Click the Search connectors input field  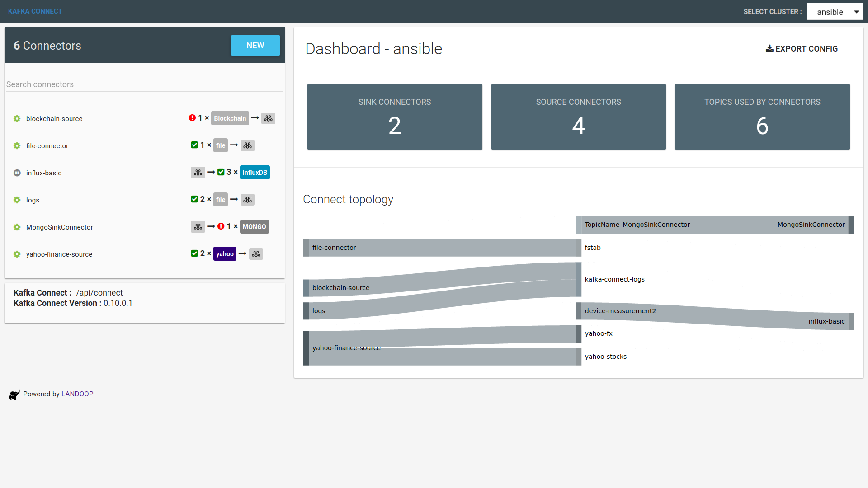click(x=144, y=84)
